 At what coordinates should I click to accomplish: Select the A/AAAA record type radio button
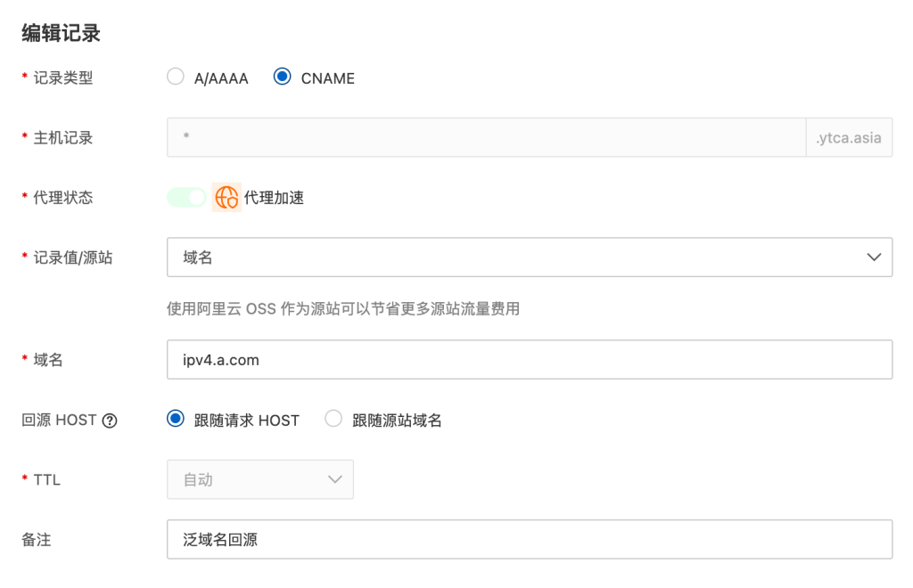click(176, 78)
